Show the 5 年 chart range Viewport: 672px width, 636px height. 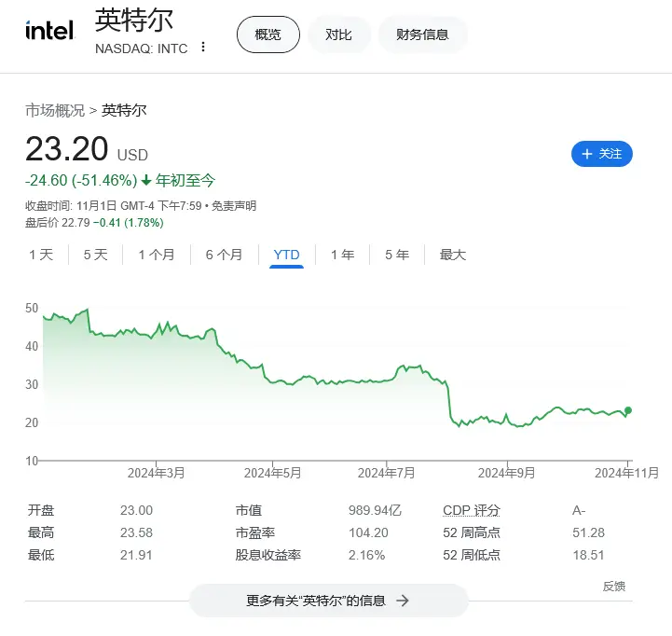coord(397,255)
